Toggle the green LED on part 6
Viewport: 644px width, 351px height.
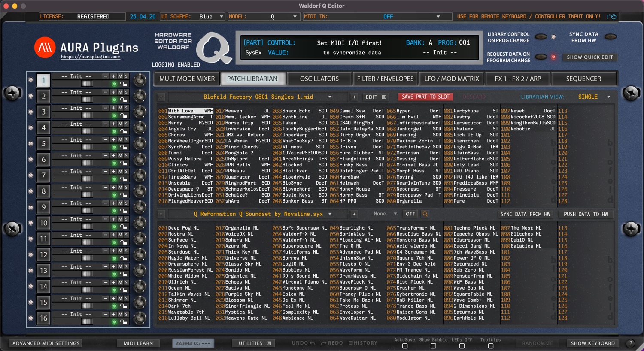[x=114, y=163]
